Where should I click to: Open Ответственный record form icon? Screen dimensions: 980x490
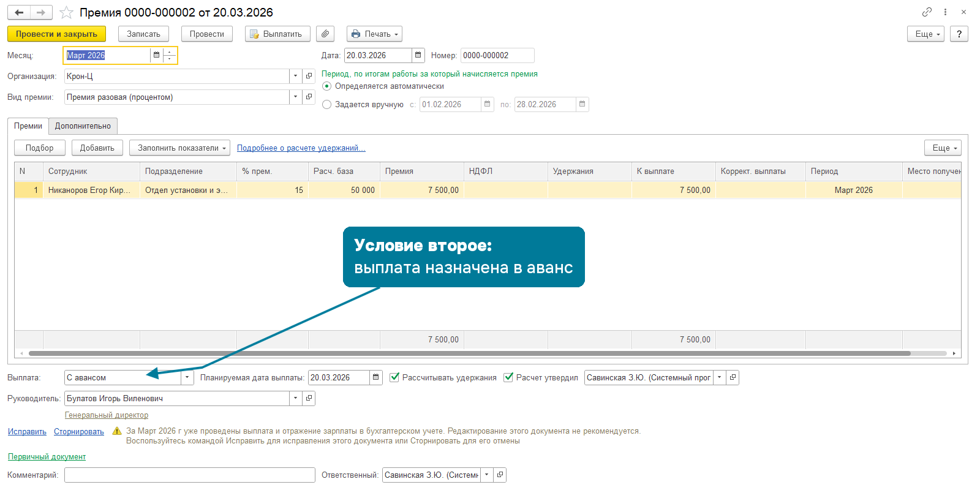500,475
